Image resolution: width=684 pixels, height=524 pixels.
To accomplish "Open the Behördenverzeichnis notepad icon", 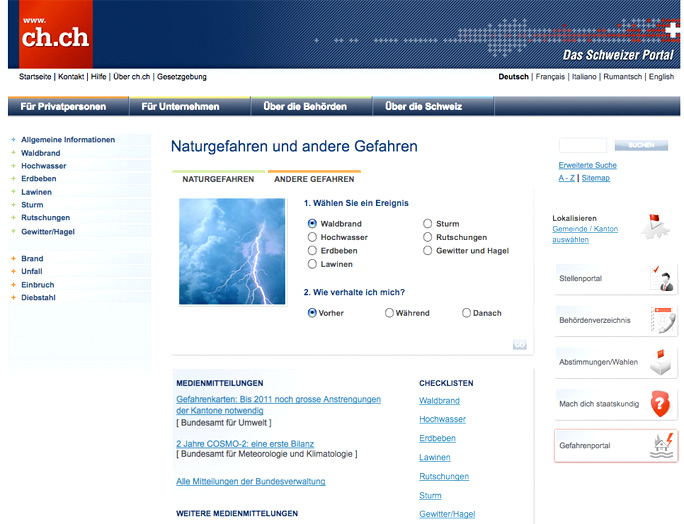I will pos(660,320).
